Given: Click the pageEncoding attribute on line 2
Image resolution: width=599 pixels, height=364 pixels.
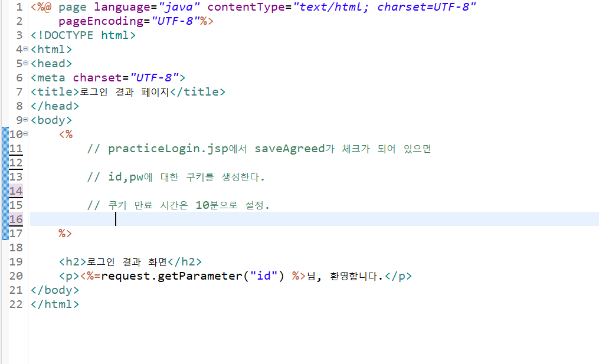Looking at the screenshot, I should click(101, 21).
